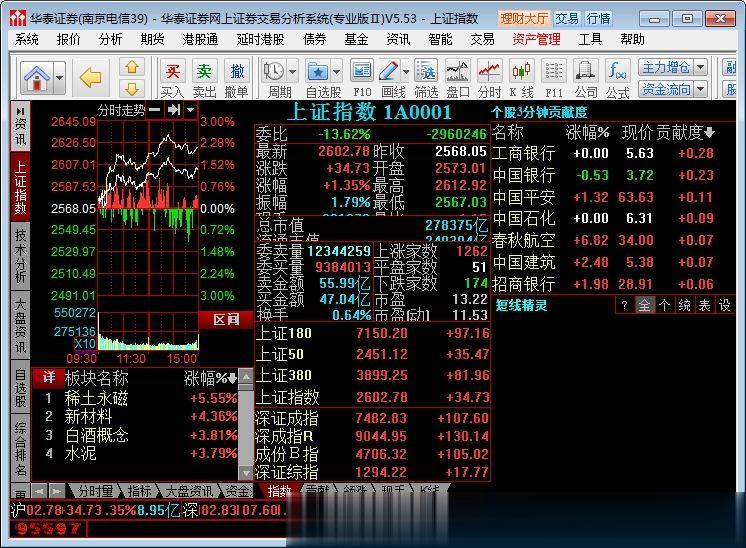Select the 稀土永磁 sector row
The width and height of the screenshot is (746, 548).
coord(136,398)
